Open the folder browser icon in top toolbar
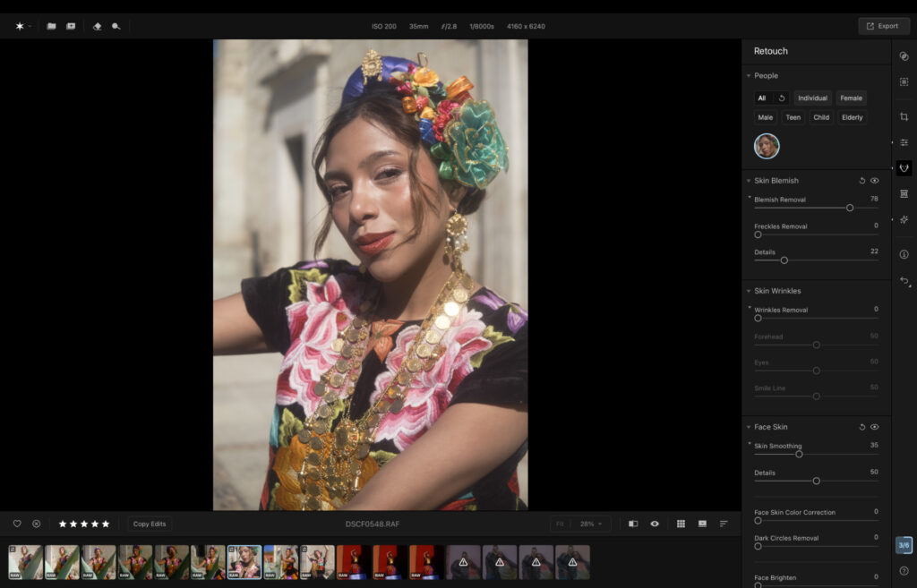 (52, 26)
